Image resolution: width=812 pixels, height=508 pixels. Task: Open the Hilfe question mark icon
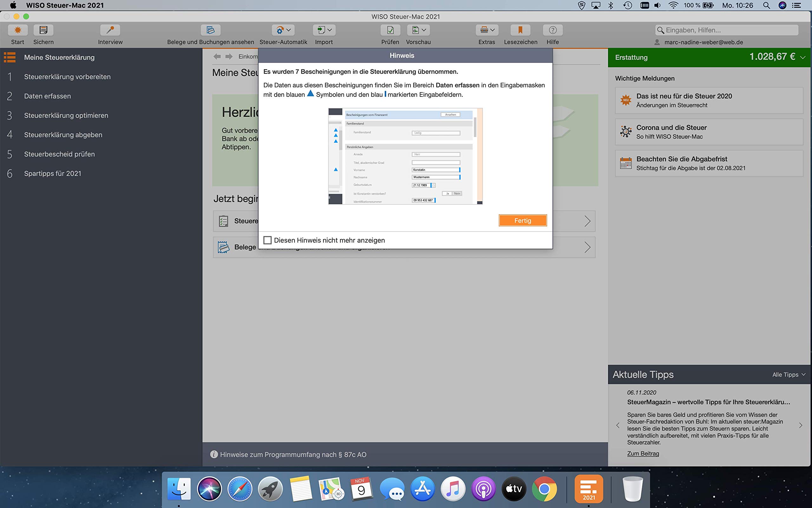tap(553, 30)
